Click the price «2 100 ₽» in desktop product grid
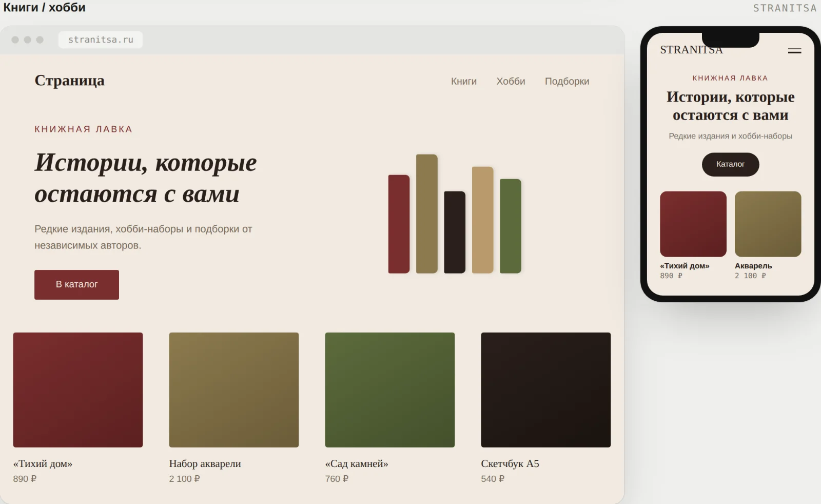 (x=185, y=479)
